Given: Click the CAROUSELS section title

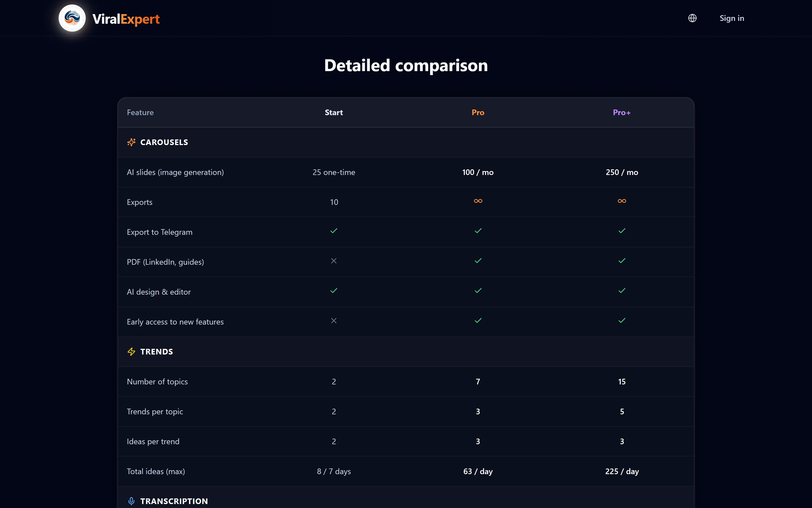Looking at the screenshot, I should (164, 143).
